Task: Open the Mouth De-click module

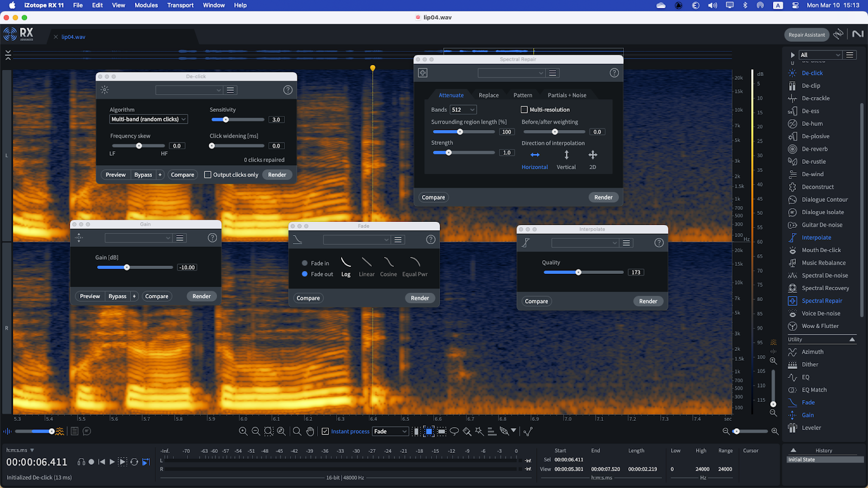Action: point(821,250)
